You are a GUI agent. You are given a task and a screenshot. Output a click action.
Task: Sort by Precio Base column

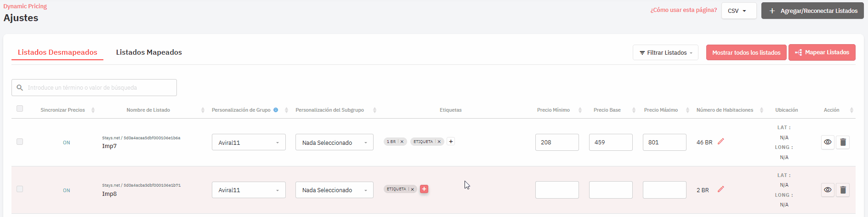coord(634,110)
